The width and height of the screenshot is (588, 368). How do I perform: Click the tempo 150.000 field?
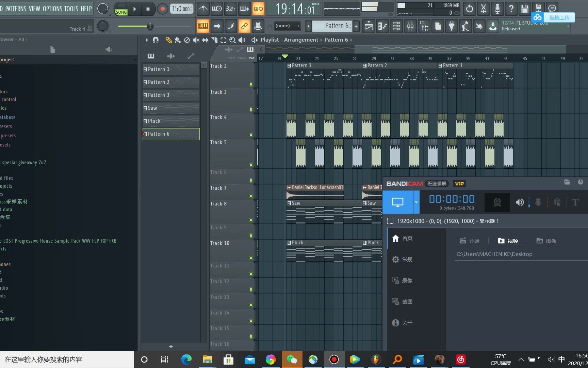click(181, 9)
